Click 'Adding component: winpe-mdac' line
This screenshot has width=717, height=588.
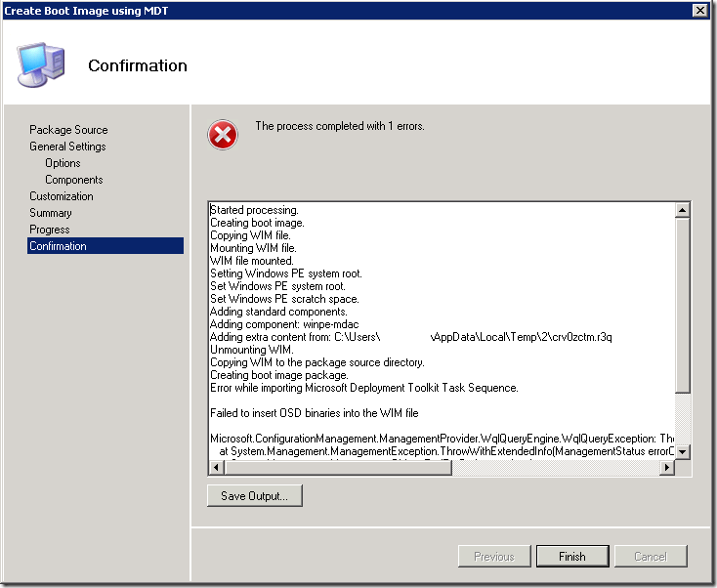tap(284, 324)
